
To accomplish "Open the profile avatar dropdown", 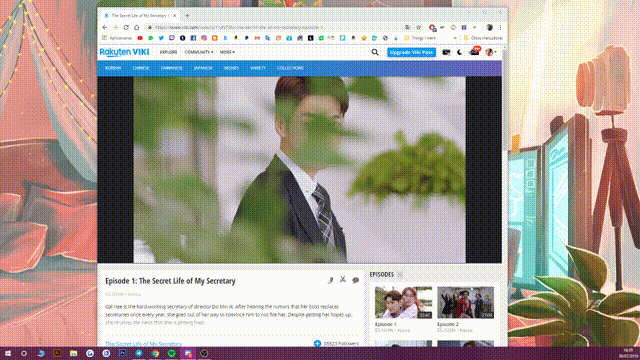I will click(x=491, y=52).
